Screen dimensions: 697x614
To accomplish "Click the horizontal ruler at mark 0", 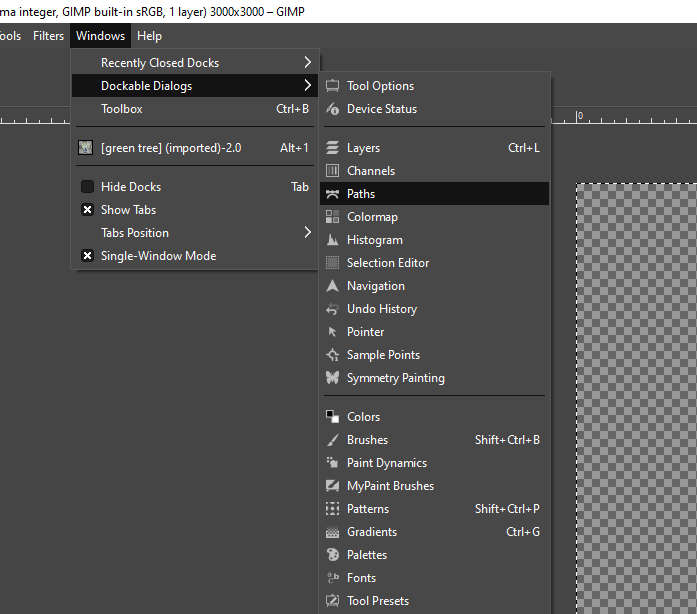I will click(x=578, y=117).
